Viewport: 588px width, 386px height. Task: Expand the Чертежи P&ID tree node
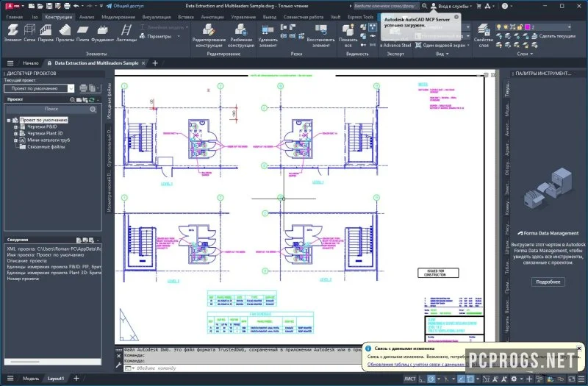point(15,127)
